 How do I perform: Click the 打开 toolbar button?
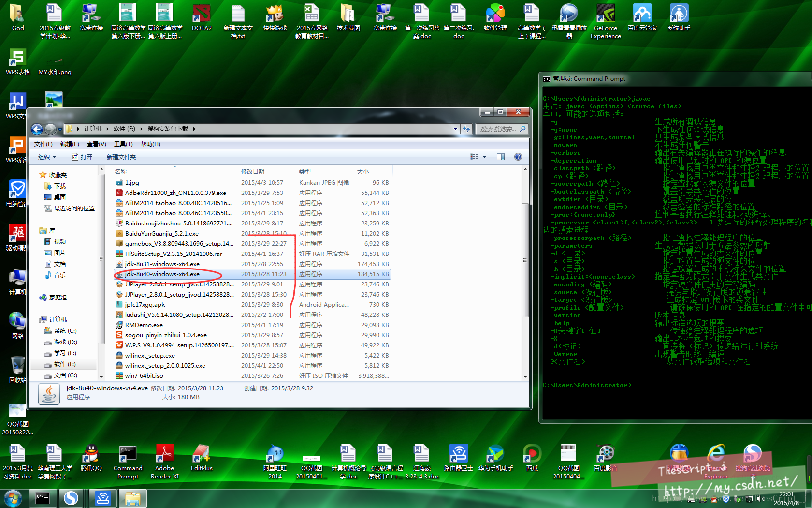(82, 157)
